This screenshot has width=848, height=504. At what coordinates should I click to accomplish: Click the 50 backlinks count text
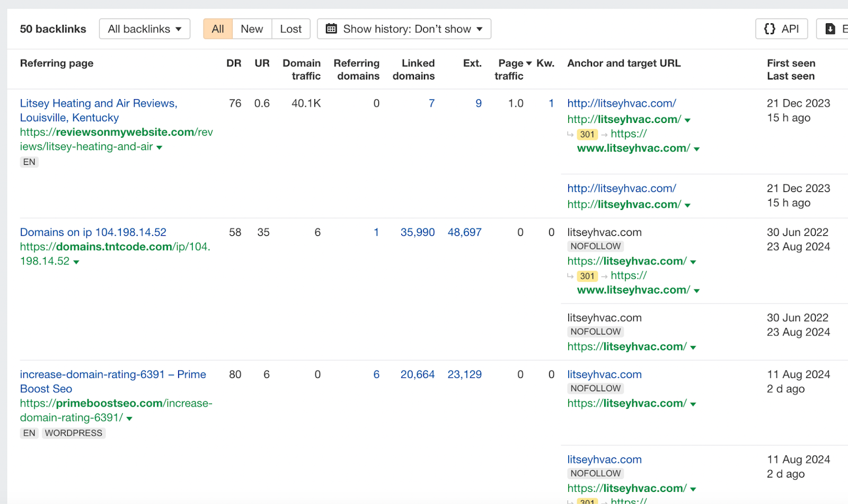53,29
